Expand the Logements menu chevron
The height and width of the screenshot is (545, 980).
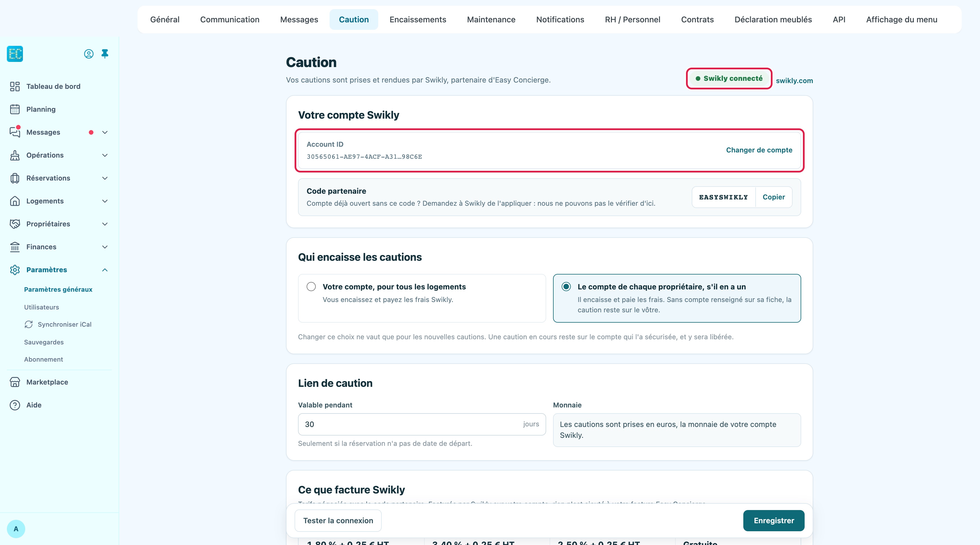(105, 201)
